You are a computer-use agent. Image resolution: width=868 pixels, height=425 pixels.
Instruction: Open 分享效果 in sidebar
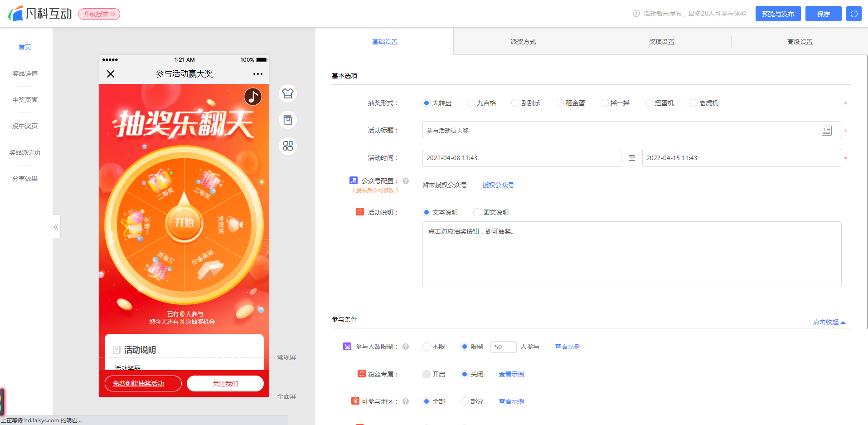click(25, 179)
